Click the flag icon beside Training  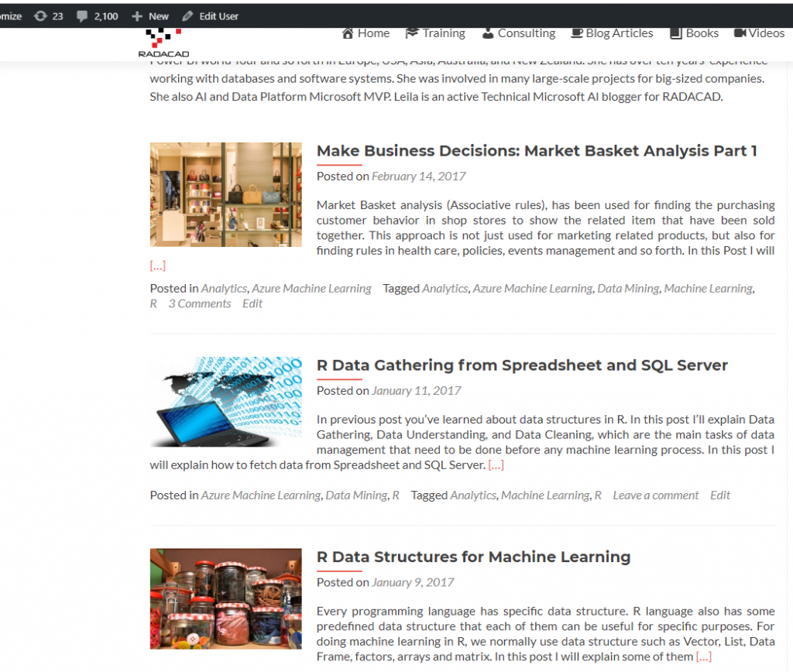pos(412,33)
